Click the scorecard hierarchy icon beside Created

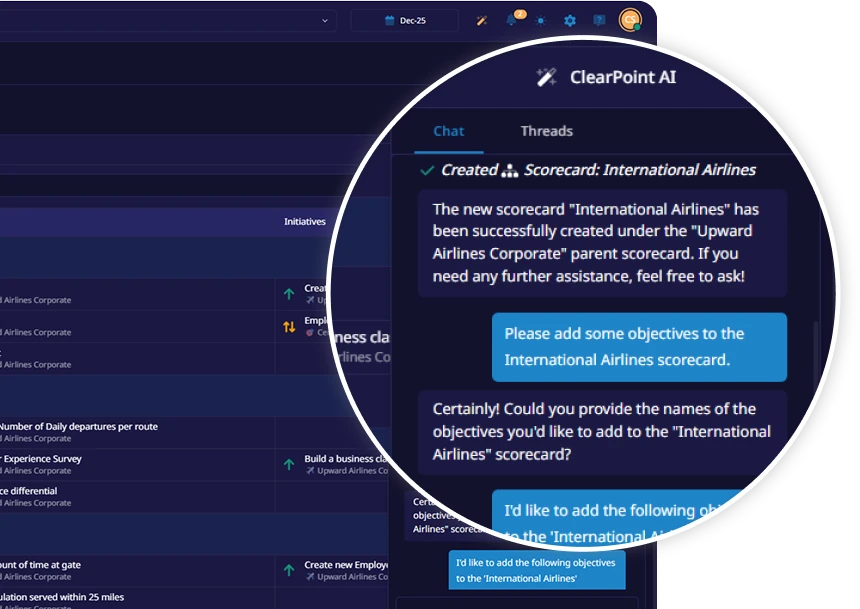coord(510,171)
